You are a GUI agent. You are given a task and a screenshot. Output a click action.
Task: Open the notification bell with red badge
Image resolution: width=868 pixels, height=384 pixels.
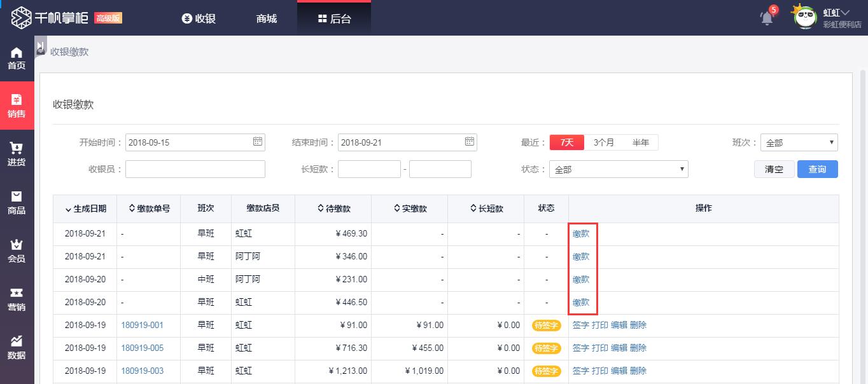coord(766,17)
